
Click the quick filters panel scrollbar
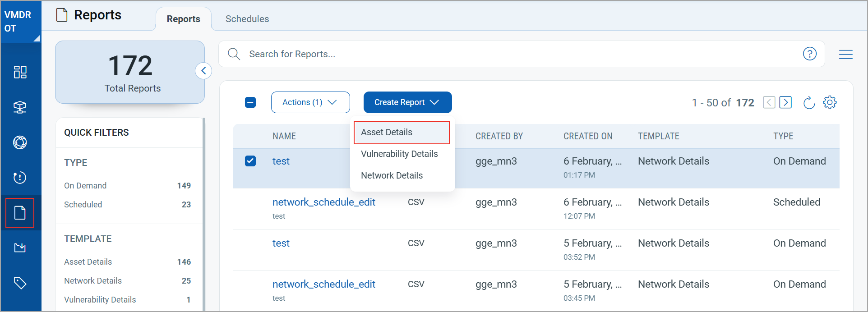pos(204,214)
